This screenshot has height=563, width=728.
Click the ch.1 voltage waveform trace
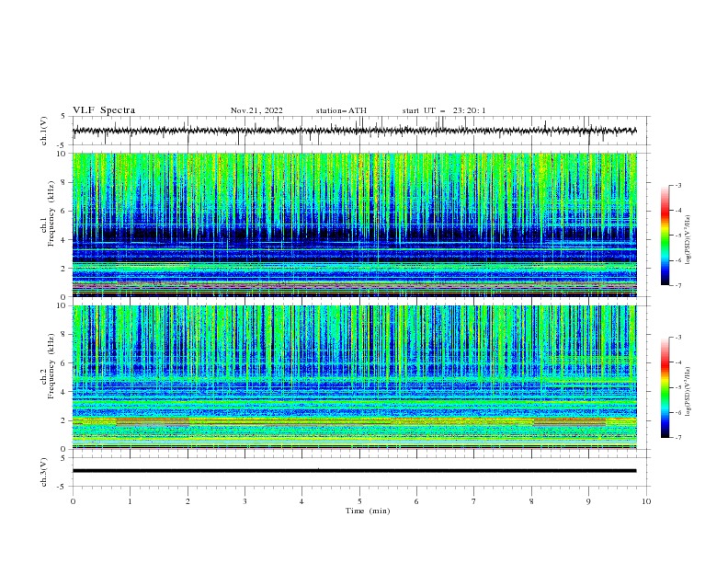(355, 131)
